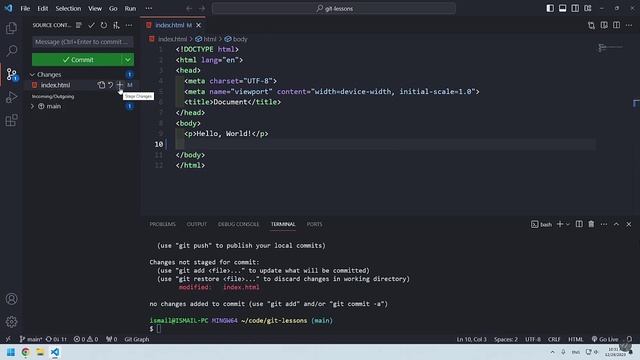This screenshot has height=360, width=640.
Task: Switch to the Debug Console tab
Action: pos(238,224)
